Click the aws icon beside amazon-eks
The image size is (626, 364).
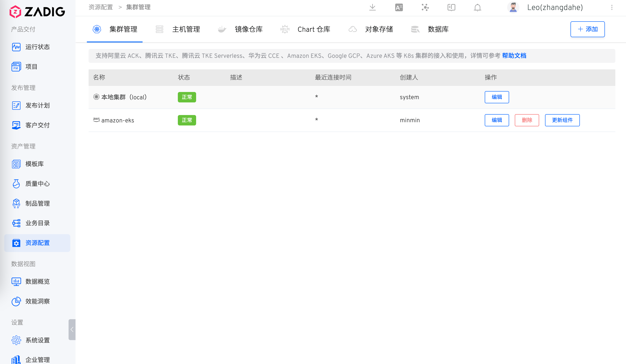[96, 120]
